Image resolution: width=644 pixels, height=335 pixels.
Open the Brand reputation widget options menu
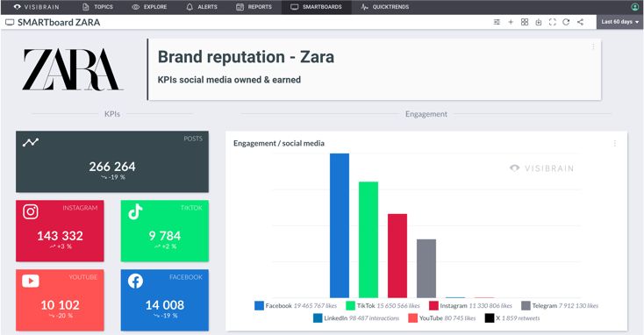click(593, 46)
